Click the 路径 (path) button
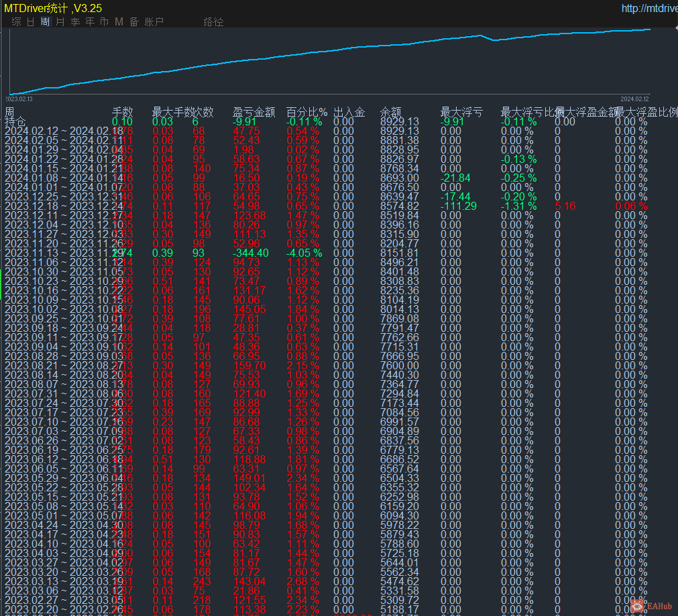Screen dimensions: 678x616 [x=214, y=21]
